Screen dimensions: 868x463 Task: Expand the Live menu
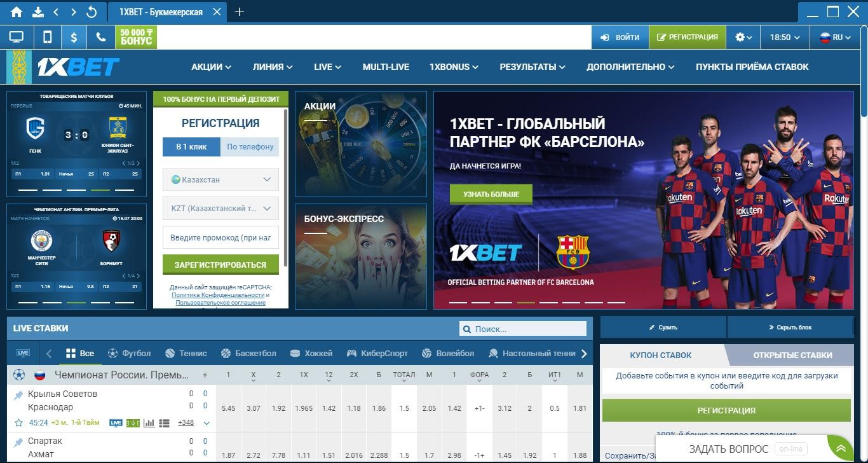click(x=327, y=67)
